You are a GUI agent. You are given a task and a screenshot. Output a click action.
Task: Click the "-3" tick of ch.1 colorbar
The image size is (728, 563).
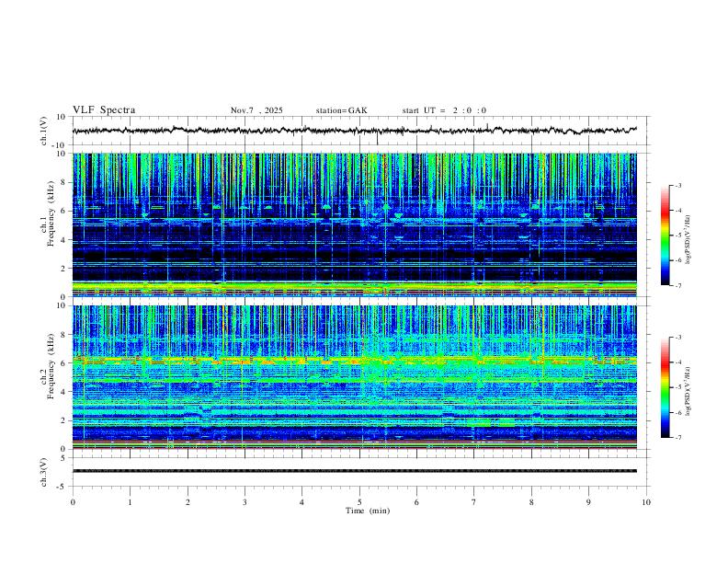coord(677,185)
